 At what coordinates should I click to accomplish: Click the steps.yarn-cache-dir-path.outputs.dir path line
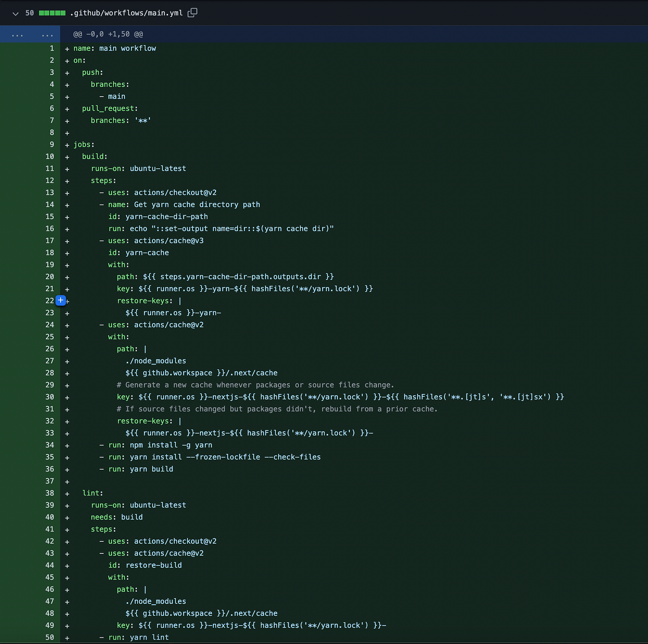(x=225, y=277)
